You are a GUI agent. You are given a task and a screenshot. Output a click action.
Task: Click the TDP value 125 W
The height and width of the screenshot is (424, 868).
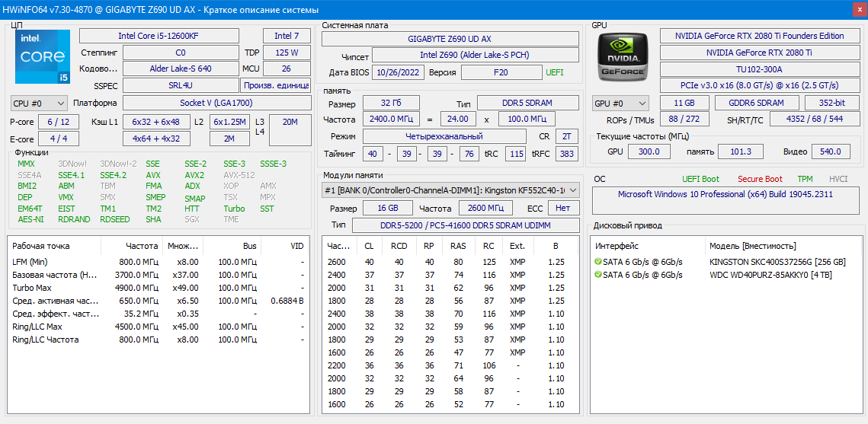pos(287,53)
